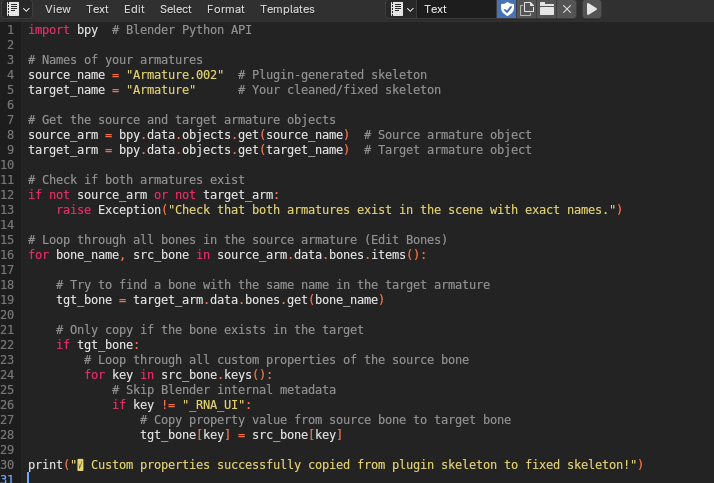Click the comment "# Only copy if the bone exists in the target"
This screenshot has height=483, width=714.
pyautogui.click(x=210, y=330)
